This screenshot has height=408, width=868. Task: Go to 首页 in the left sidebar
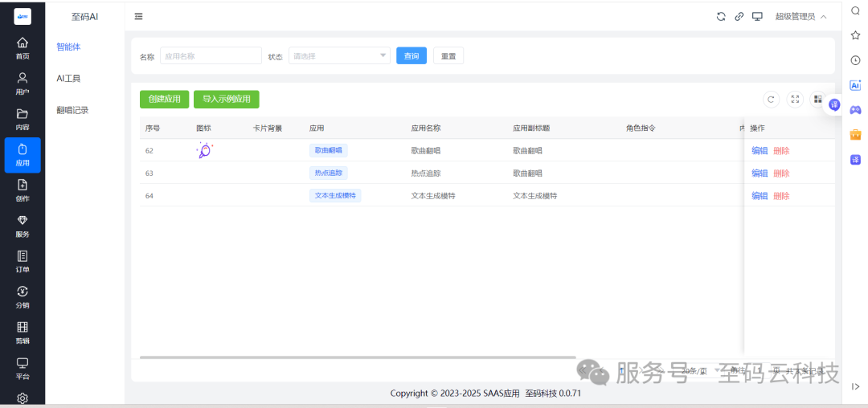click(23, 48)
